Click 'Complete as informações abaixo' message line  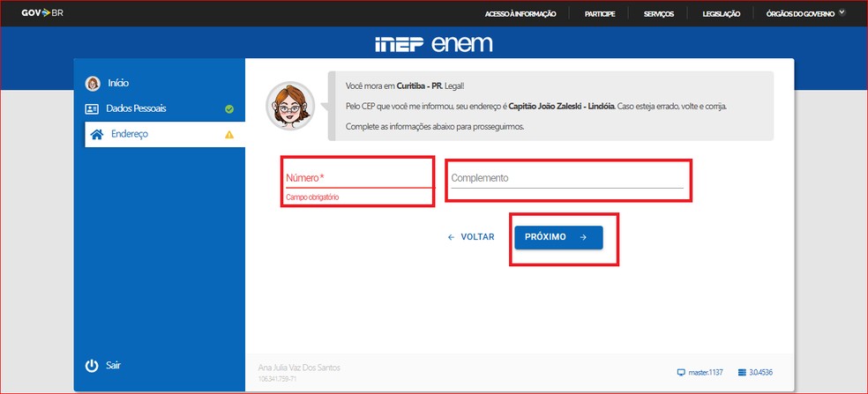(x=435, y=126)
